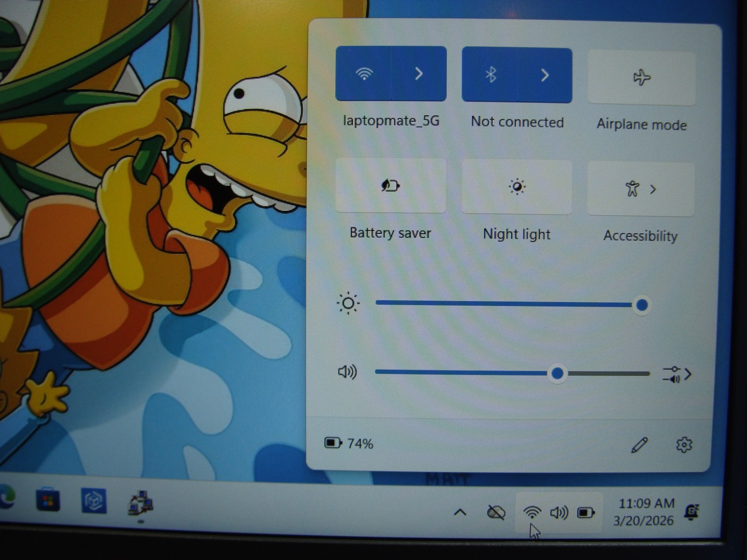Open the sound output selector chevron
This screenshot has height=560, width=747.
tap(677, 374)
